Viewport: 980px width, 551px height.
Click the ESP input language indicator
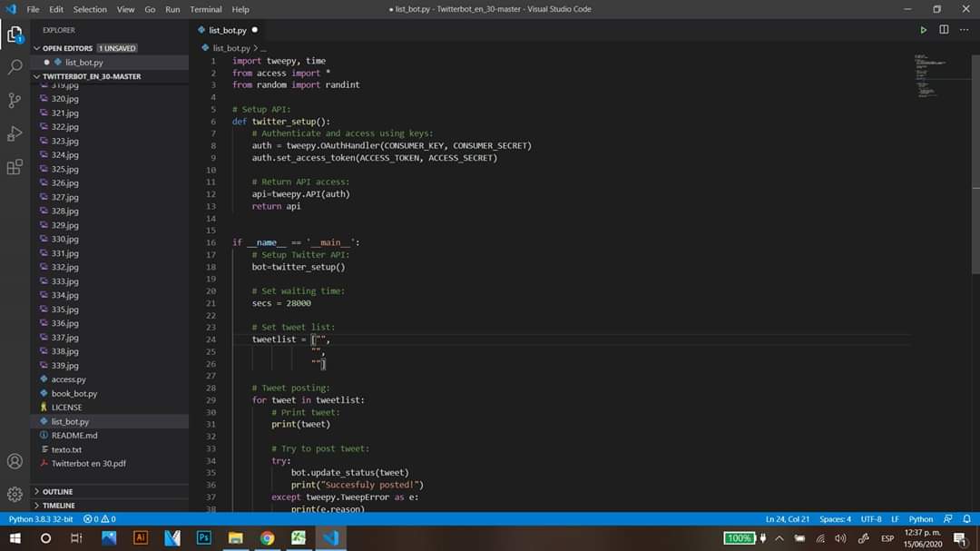(x=887, y=538)
